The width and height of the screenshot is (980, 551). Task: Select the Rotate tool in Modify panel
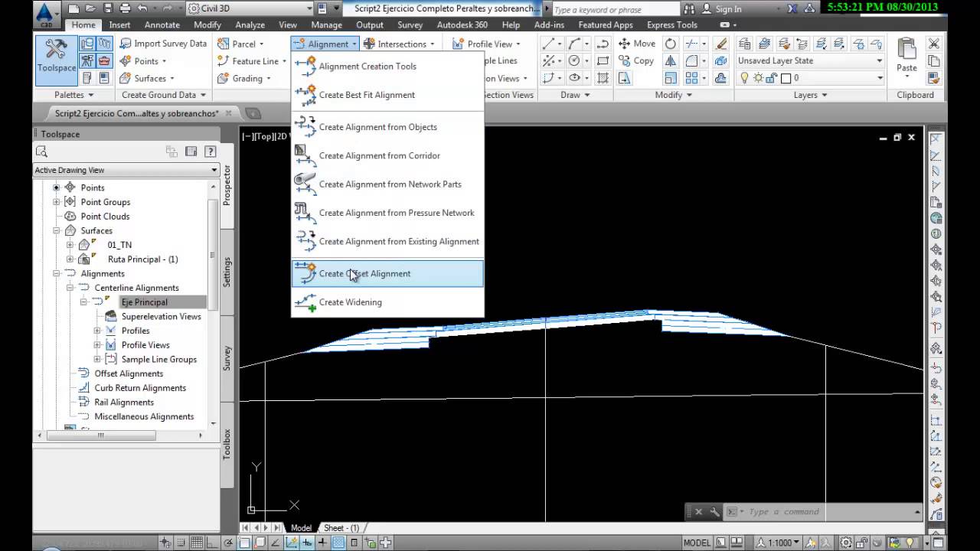(x=671, y=44)
